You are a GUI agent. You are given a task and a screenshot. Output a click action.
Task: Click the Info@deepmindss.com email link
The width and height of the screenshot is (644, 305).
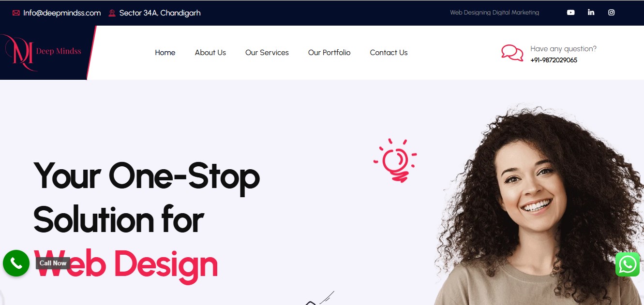point(62,13)
